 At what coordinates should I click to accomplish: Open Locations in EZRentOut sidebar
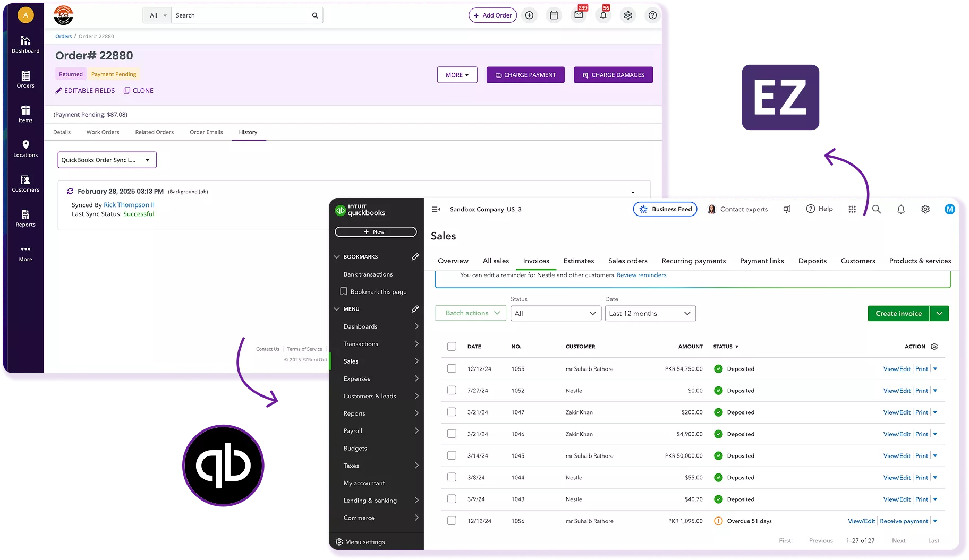pos(25,149)
